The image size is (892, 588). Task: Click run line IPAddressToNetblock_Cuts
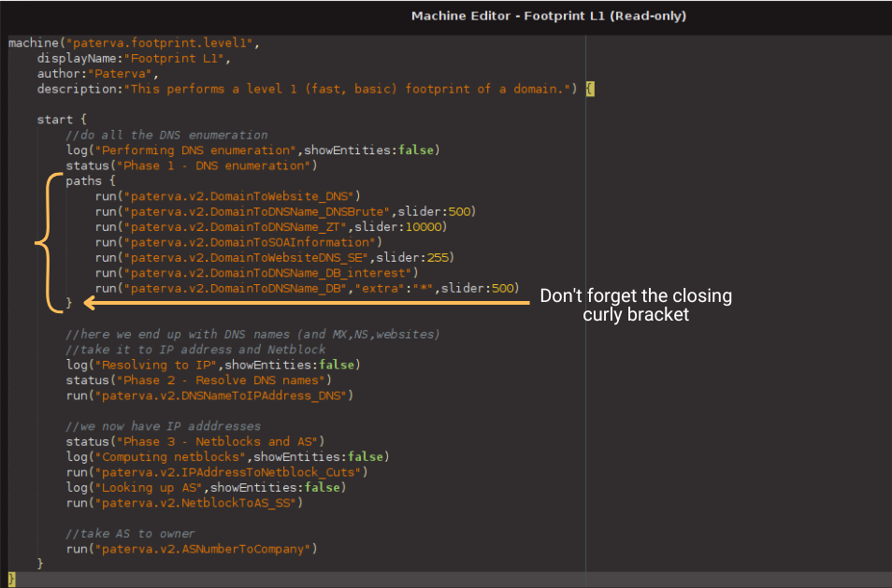click(217, 473)
